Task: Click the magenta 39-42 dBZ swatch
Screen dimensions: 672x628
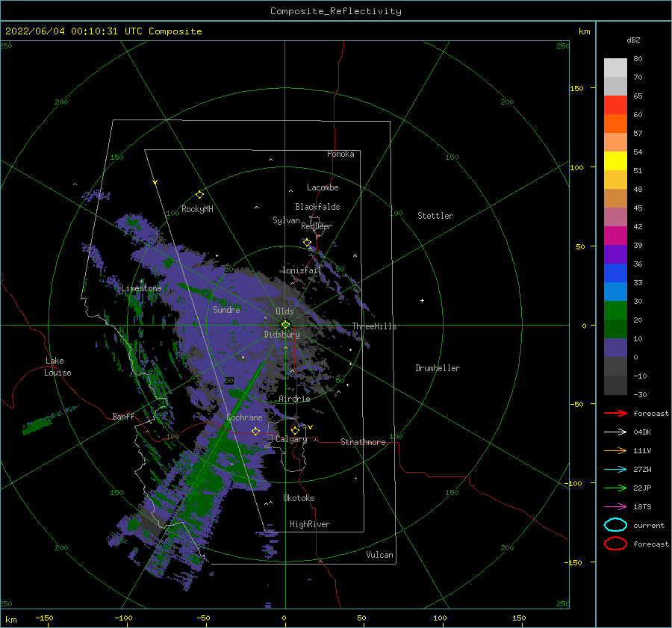Action: tap(615, 235)
